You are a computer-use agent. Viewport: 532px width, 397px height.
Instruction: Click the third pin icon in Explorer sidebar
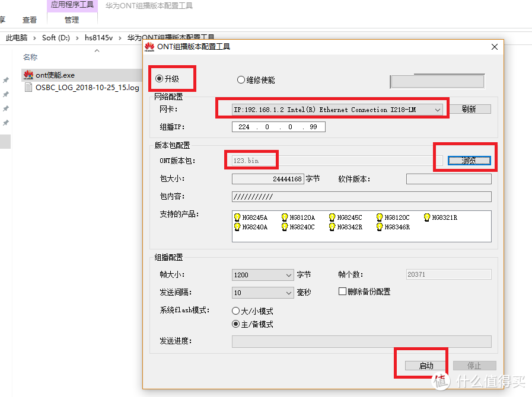coord(6,108)
